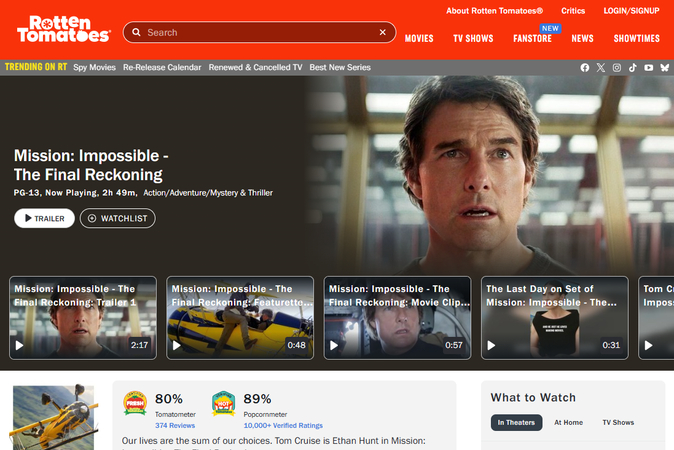Open the 374 Reviews link
The width and height of the screenshot is (674, 450).
(x=175, y=426)
